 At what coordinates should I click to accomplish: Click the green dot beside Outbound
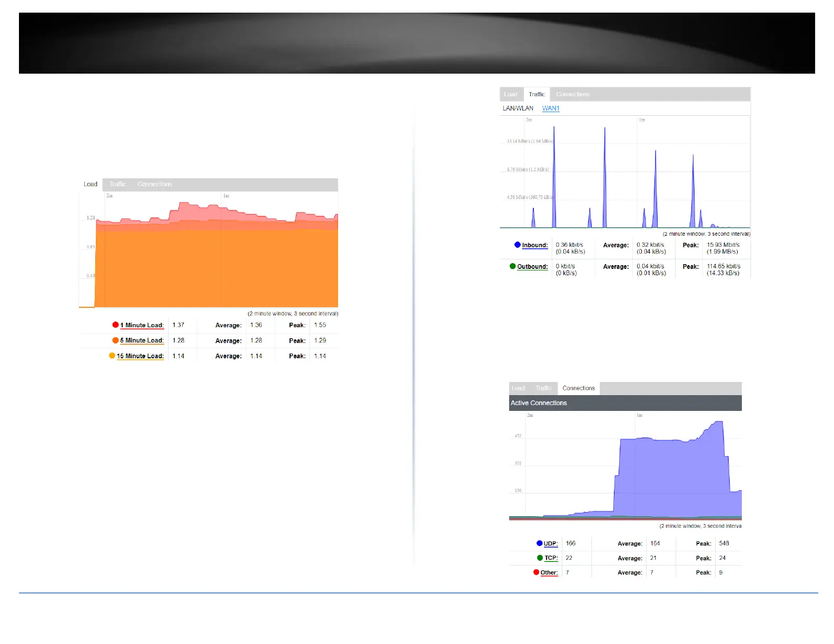point(513,266)
